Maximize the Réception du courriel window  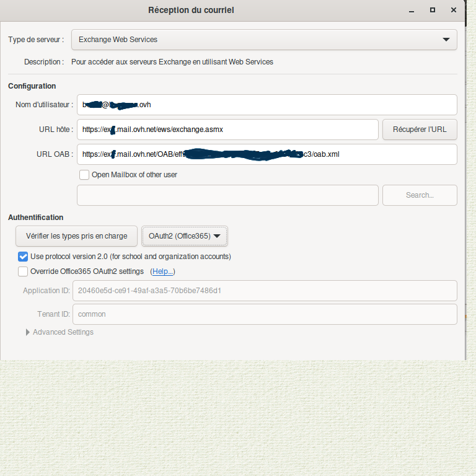point(433,11)
